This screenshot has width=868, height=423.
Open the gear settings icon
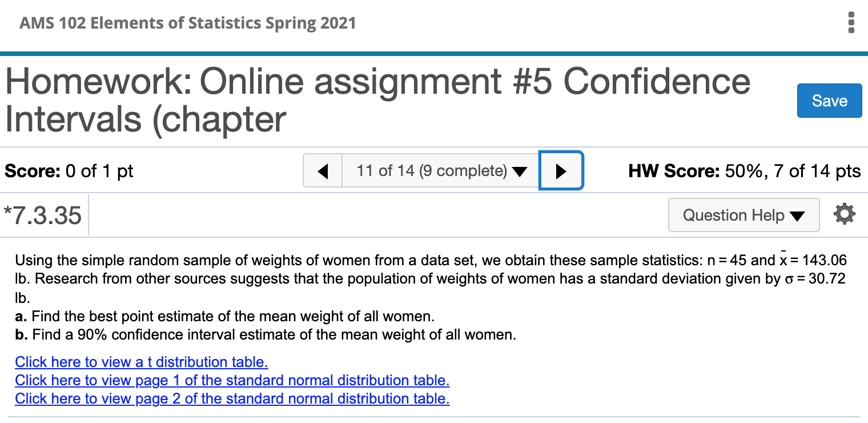(844, 214)
